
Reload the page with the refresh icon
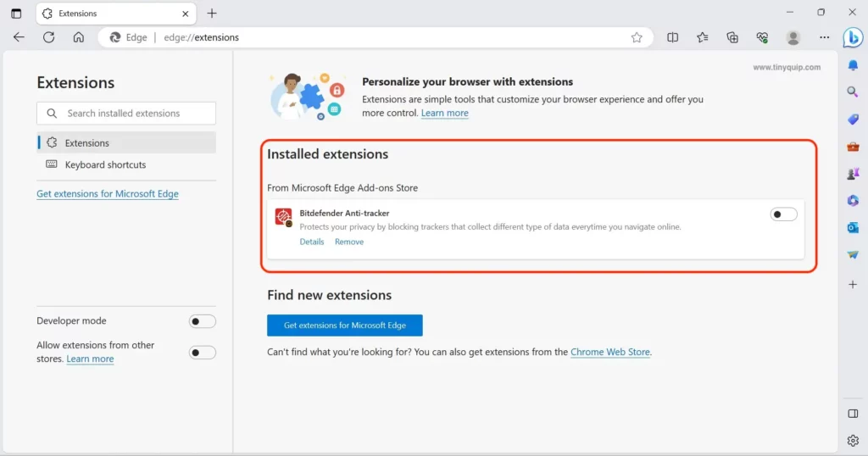coord(48,37)
